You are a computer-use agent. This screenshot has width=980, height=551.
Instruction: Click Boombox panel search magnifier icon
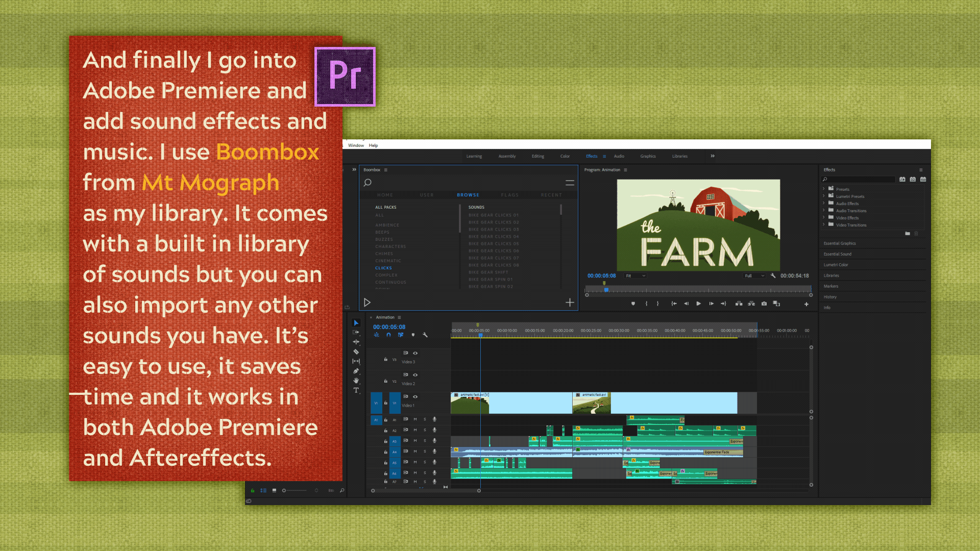(x=367, y=183)
